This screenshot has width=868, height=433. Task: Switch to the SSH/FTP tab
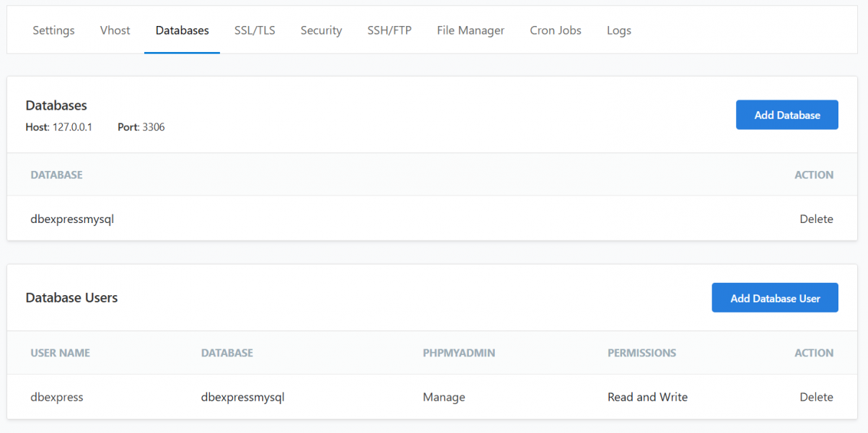(x=389, y=30)
